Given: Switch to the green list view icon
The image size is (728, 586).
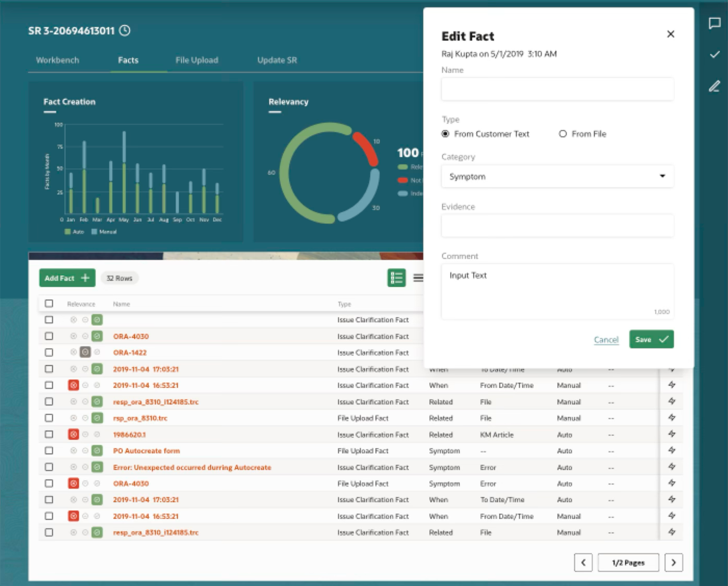Looking at the screenshot, I should tap(396, 278).
